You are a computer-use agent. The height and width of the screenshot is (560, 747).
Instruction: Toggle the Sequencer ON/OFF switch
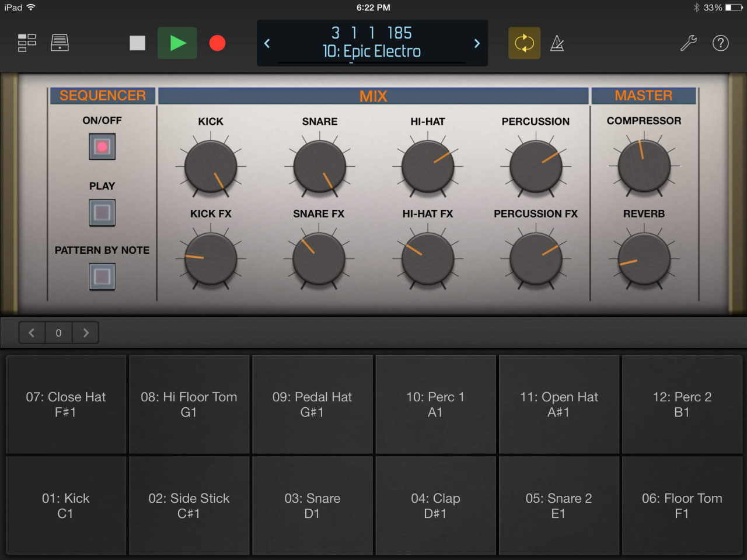(102, 146)
